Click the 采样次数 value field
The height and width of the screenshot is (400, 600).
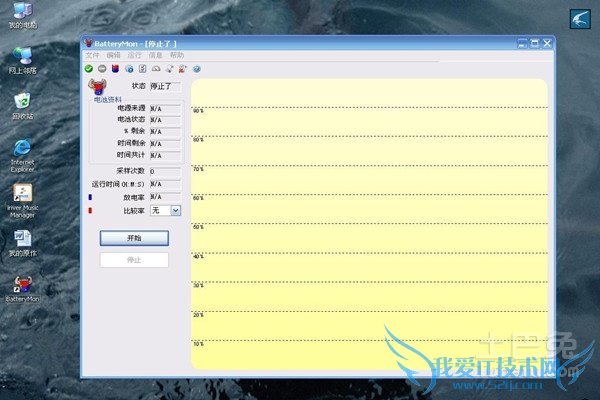pos(165,171)
